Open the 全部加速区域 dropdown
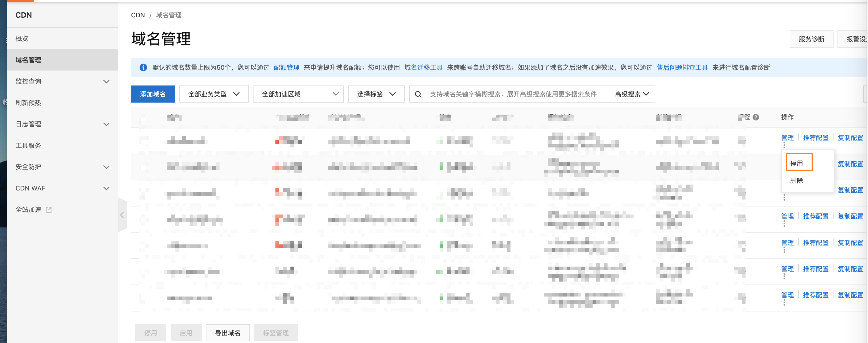Screen dimensions: 868x343 coord(298,94)
